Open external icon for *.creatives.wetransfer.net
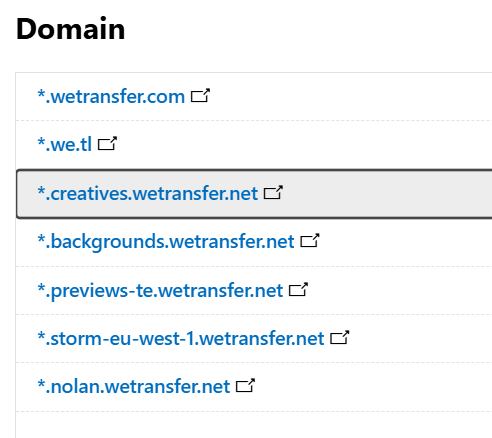Viewport: 492px width, 438px height. click(273, 193)
